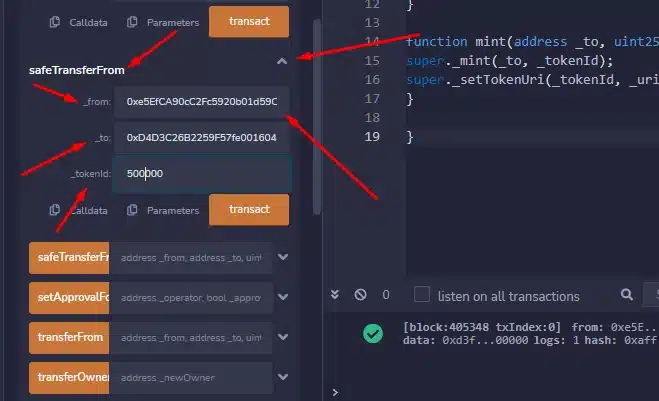Click the _tokenId input with 500000

pos(202,173)
